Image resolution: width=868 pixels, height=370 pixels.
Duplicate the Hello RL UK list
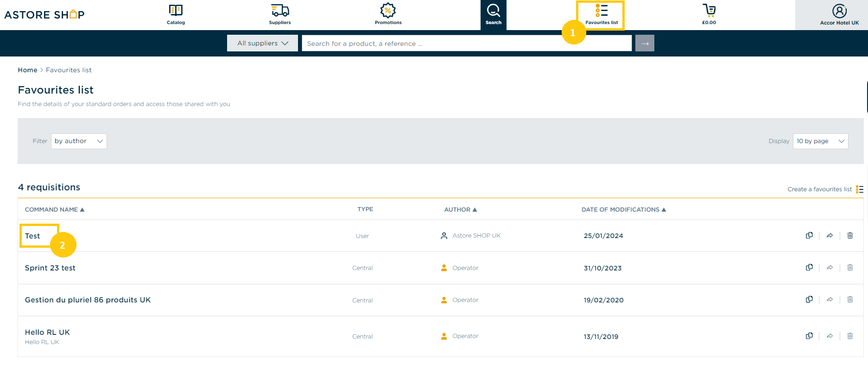(809, 336)
